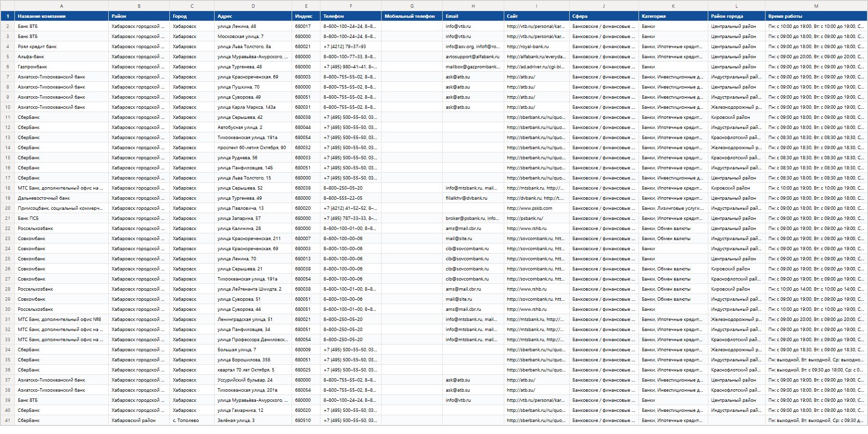Screen dimensions: 868x434
Task: Select email cell 'filialkhv@dvbank.ru'
Action: [x=473, y=198]
